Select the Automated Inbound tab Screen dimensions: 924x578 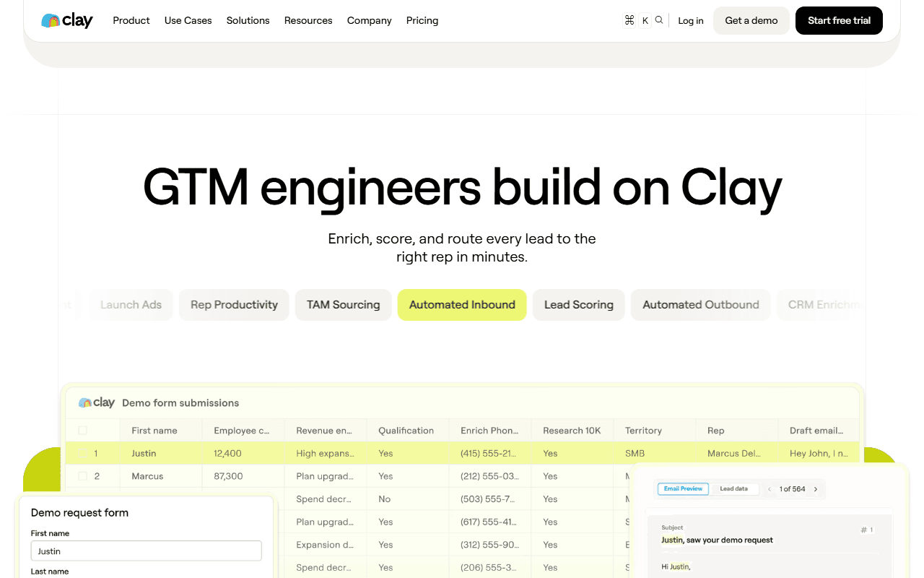pos(462,305)
